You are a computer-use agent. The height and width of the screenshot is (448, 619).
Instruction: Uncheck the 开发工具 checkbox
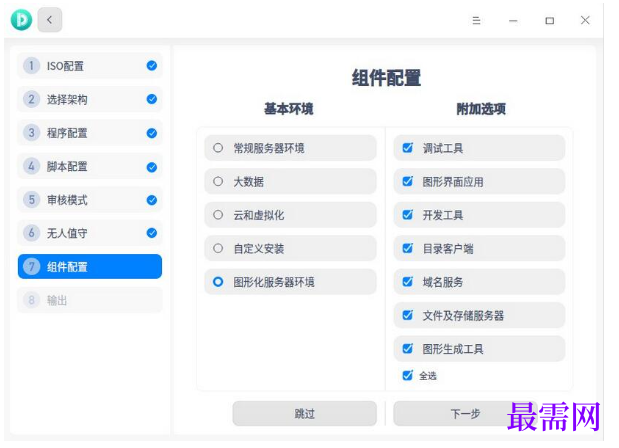pos(407,215)
